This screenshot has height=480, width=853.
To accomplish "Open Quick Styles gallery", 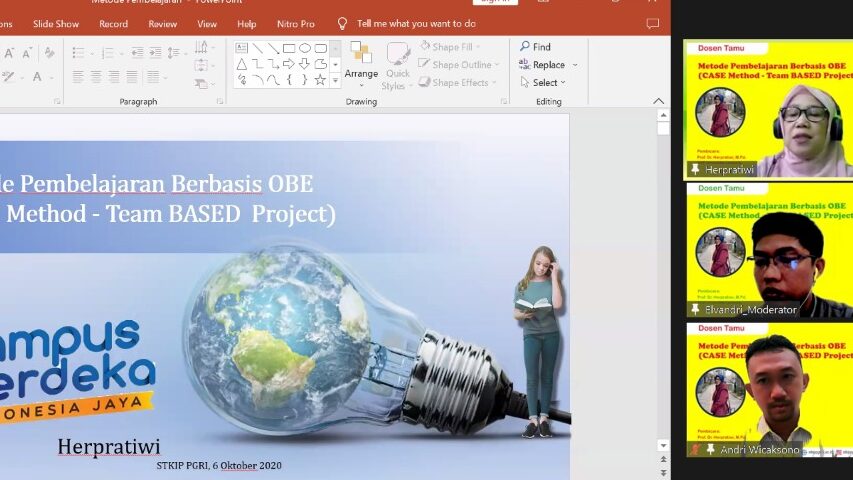I will (x=398, y=66).
